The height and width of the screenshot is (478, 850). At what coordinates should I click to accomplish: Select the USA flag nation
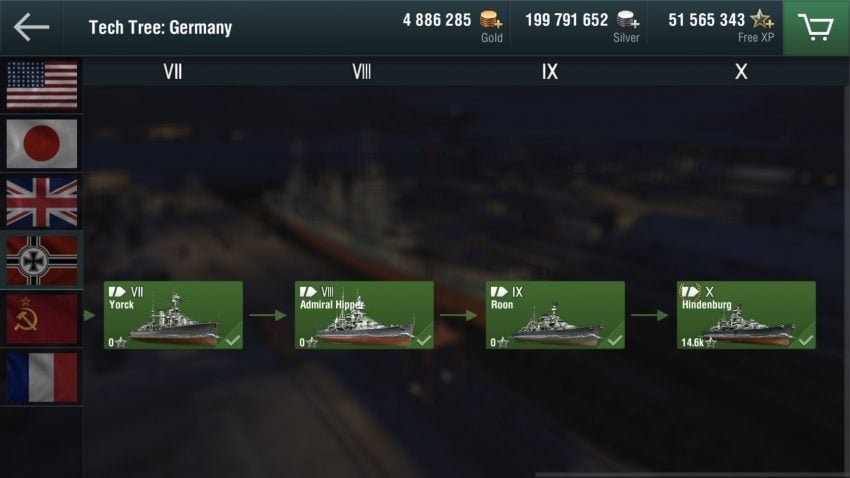point(42,85)
